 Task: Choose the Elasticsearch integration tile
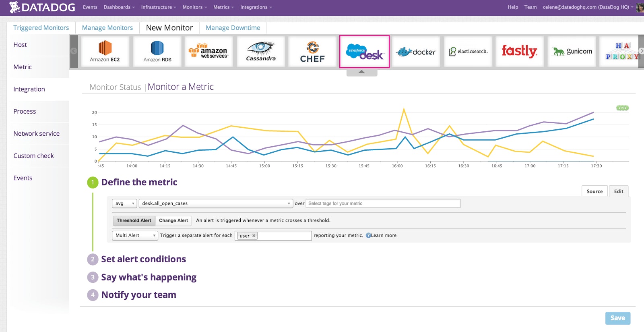tap(468, 52)
